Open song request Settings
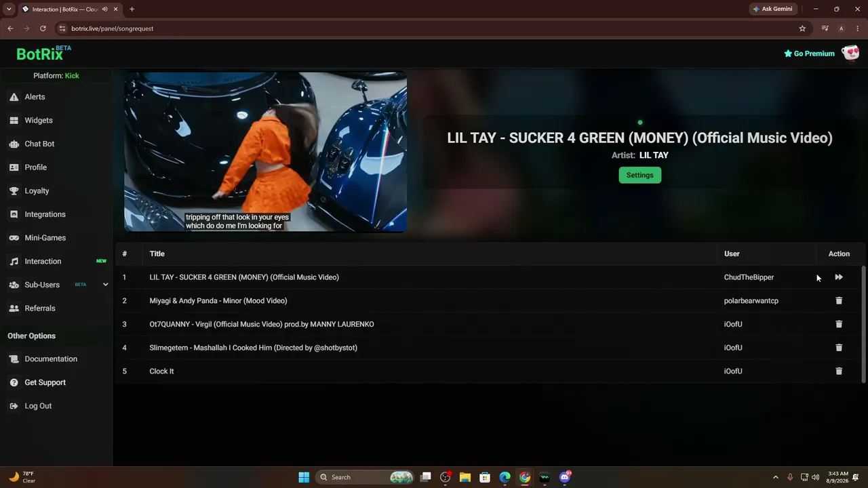This screenshot has height=488, width=868. 639,176
